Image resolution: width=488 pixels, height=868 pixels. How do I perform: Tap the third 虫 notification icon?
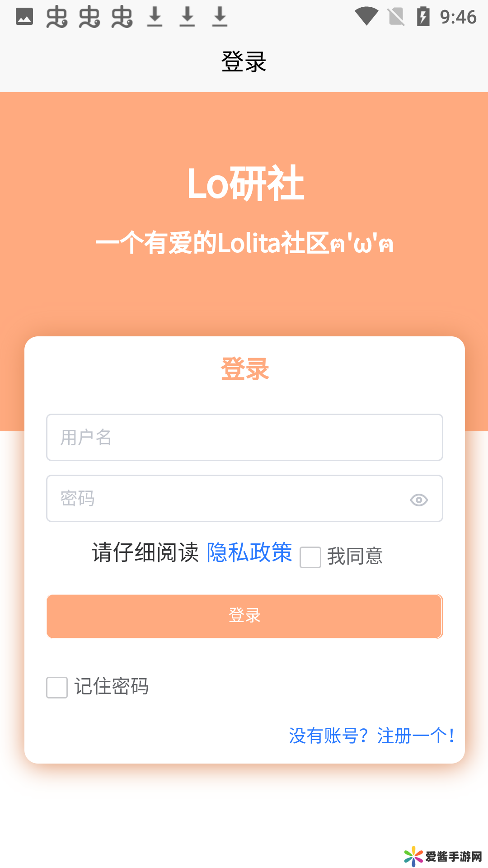122,17
